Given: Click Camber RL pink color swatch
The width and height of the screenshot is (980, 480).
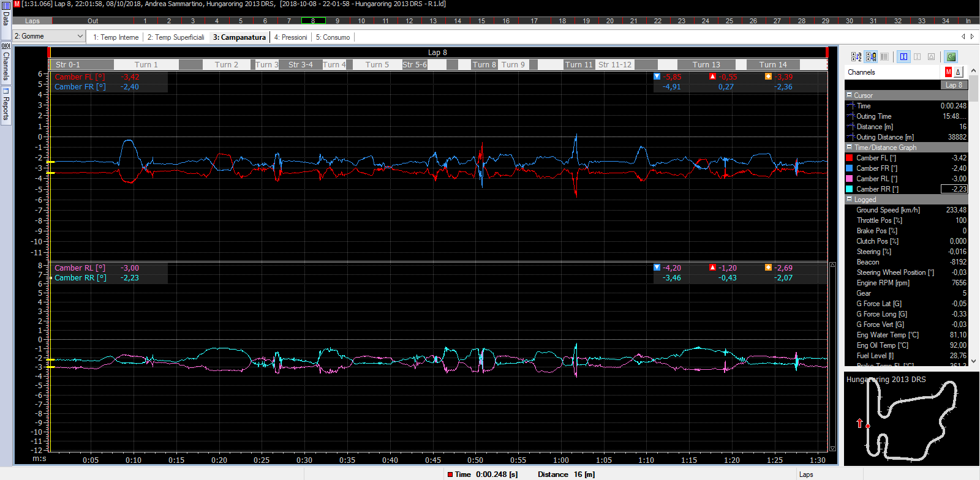Looking at the screenshot, I should [x=849, y=178].
